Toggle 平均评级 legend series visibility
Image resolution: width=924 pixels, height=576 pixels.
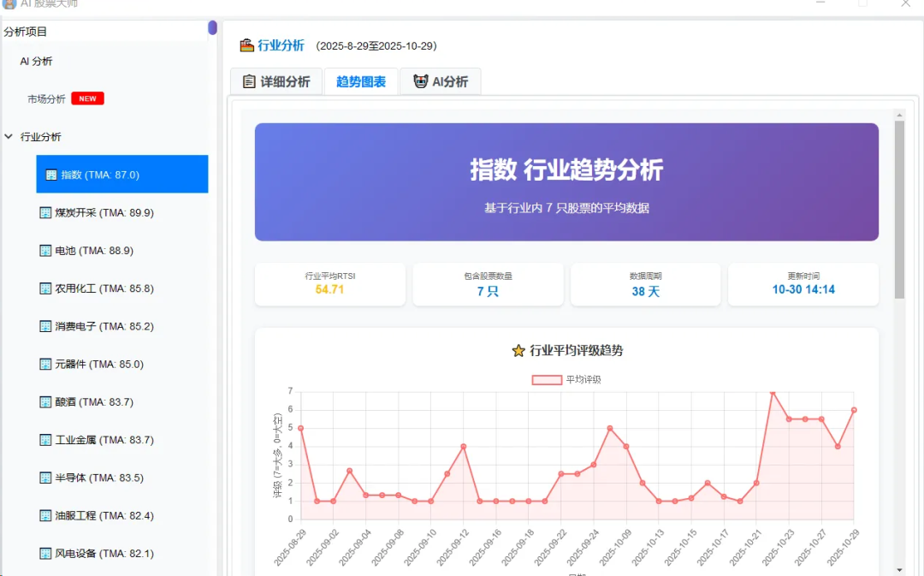pyautogui.click(x=548, y=379)
